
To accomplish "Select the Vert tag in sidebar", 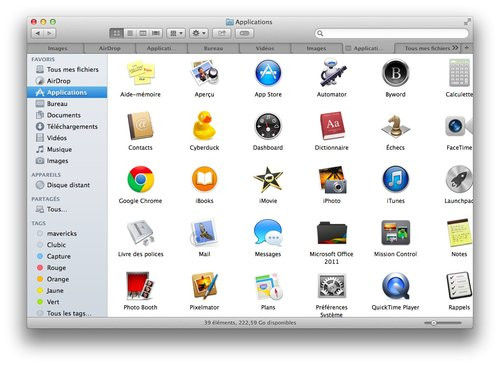I will 67,302.
